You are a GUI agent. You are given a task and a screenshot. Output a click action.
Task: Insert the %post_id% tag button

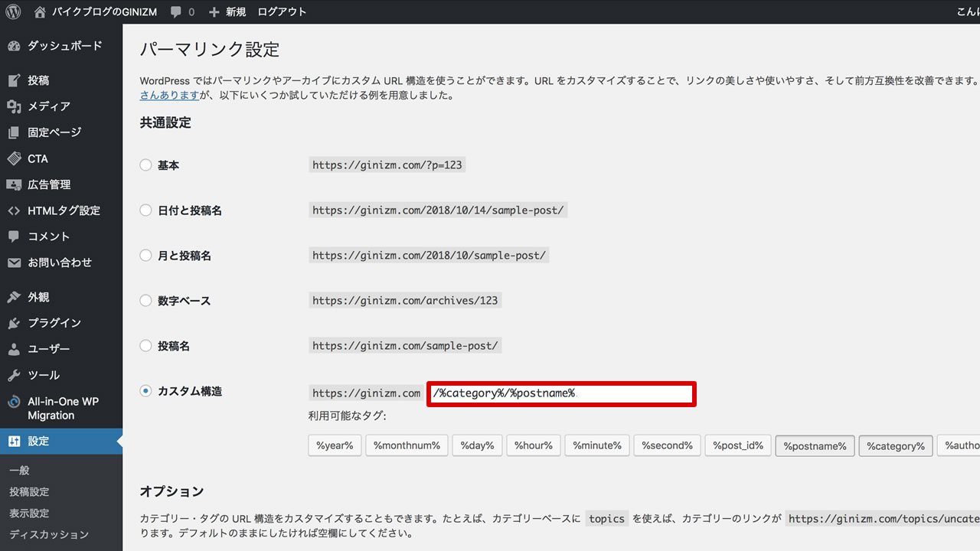[738, 445]
